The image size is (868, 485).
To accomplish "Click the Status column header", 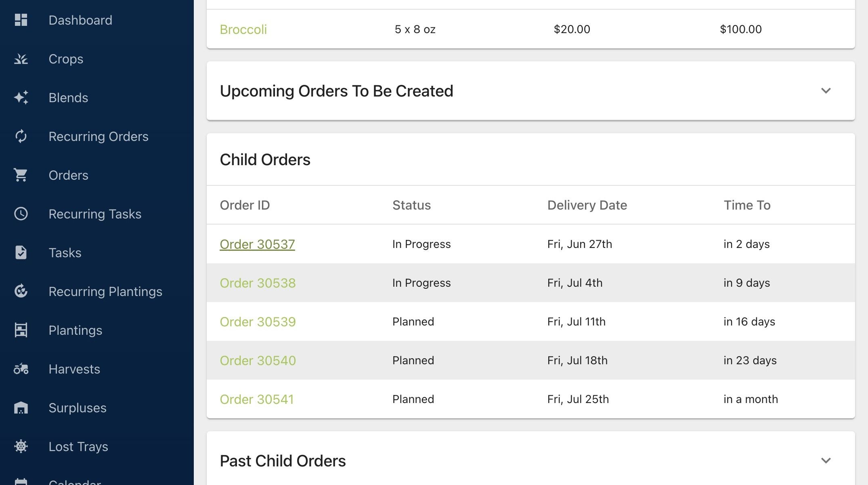I will 411,205.
